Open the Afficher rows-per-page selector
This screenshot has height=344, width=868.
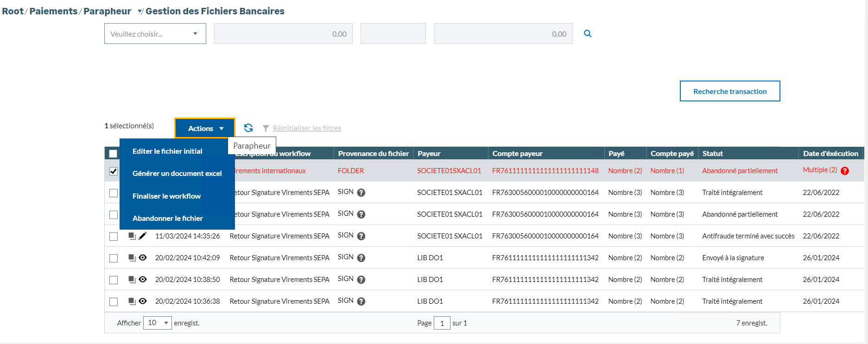click(158, 323)
